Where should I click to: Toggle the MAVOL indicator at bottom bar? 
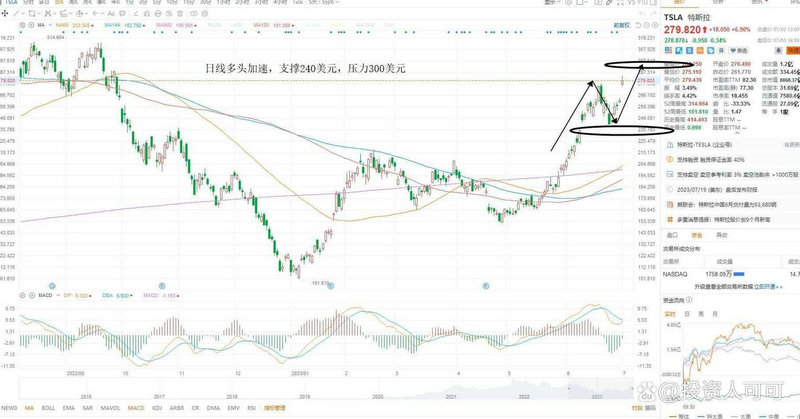[110, 408]
